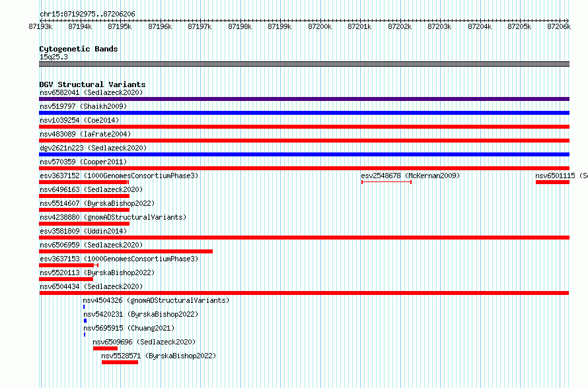Viewport: 588px width, 388px height.
Task: Open variant nsv5420231 (ByrskaBishop2022) label
Action: [x=141, y=314]
